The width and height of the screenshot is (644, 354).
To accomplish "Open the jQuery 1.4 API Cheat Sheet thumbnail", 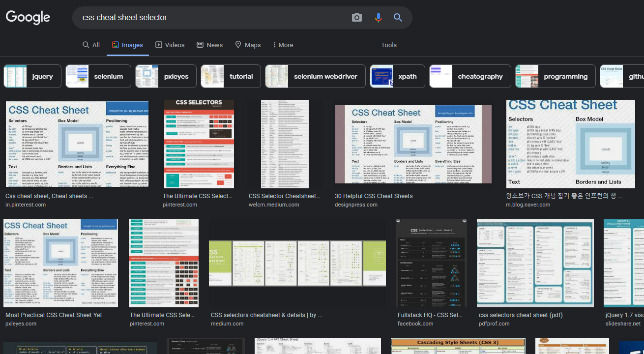I will 318,346.
